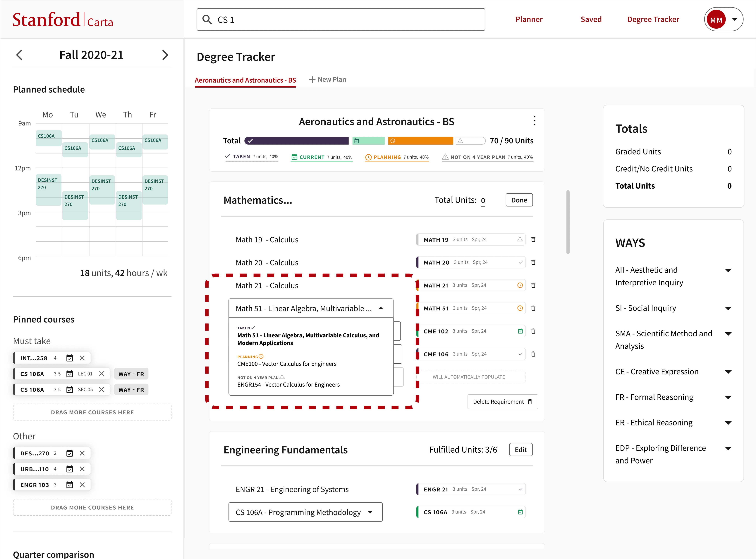
Task: Click the calendar icon on INT...258 pinned course
Action: 70,358
